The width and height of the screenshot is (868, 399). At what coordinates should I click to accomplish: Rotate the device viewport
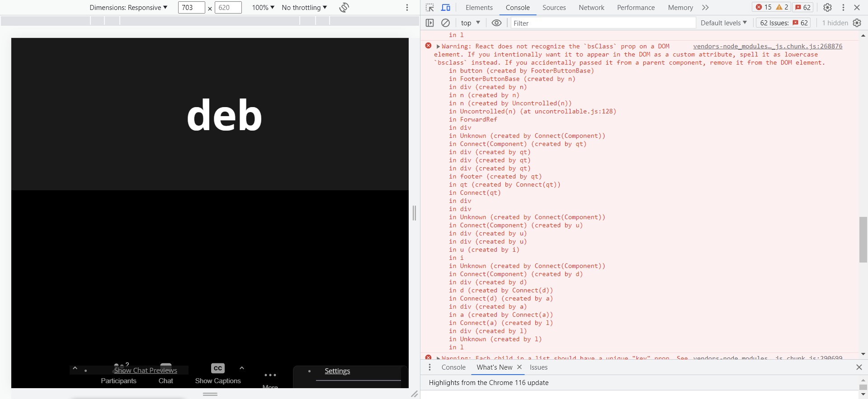click(344, 7)
